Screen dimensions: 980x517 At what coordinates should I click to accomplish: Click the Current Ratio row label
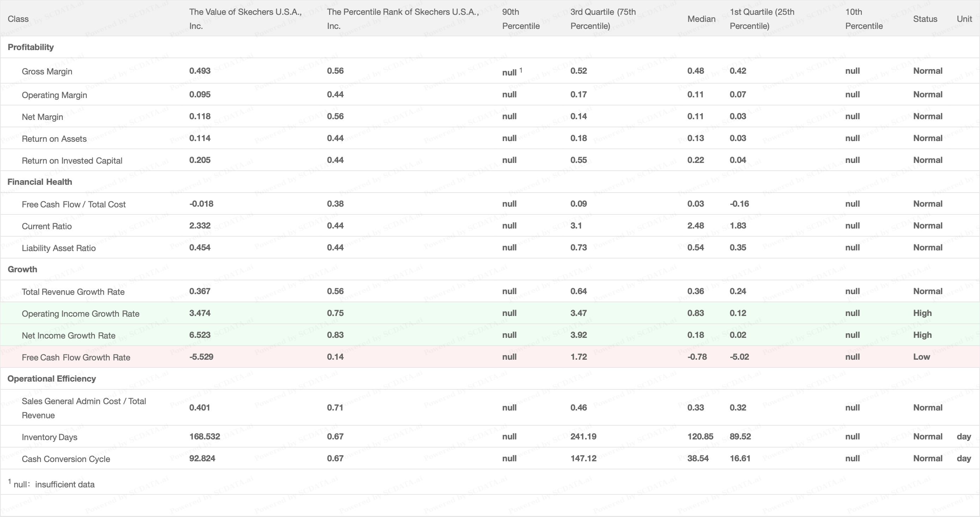point(47,226)
